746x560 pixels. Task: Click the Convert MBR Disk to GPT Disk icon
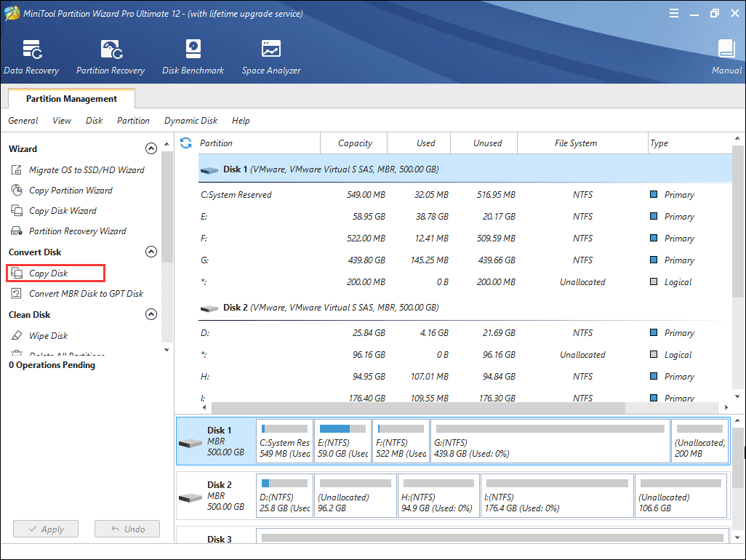(x=17, y=294)
